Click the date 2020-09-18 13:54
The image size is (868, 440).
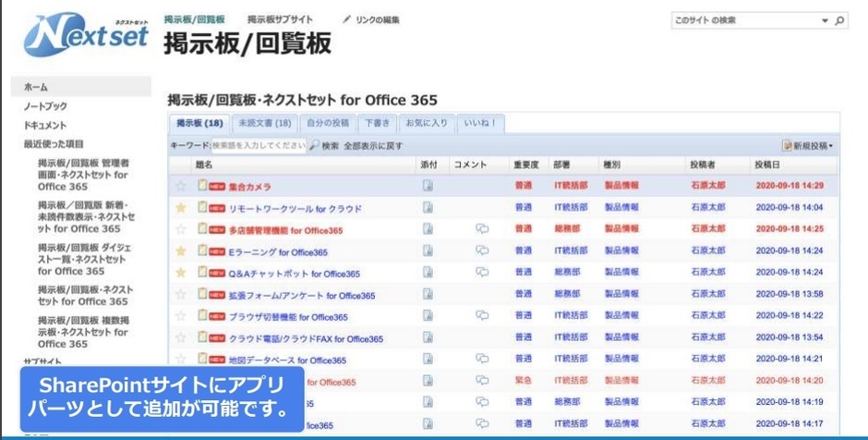coord(790,336)
